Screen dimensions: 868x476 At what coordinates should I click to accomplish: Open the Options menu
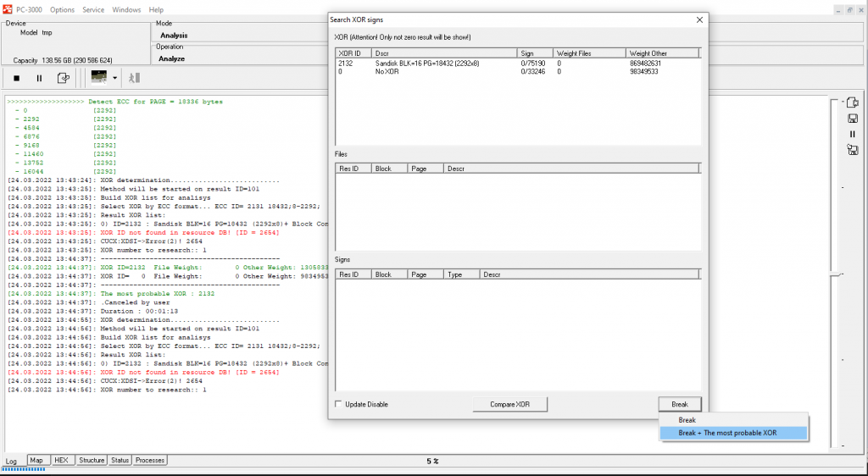[x=62, y=9]
